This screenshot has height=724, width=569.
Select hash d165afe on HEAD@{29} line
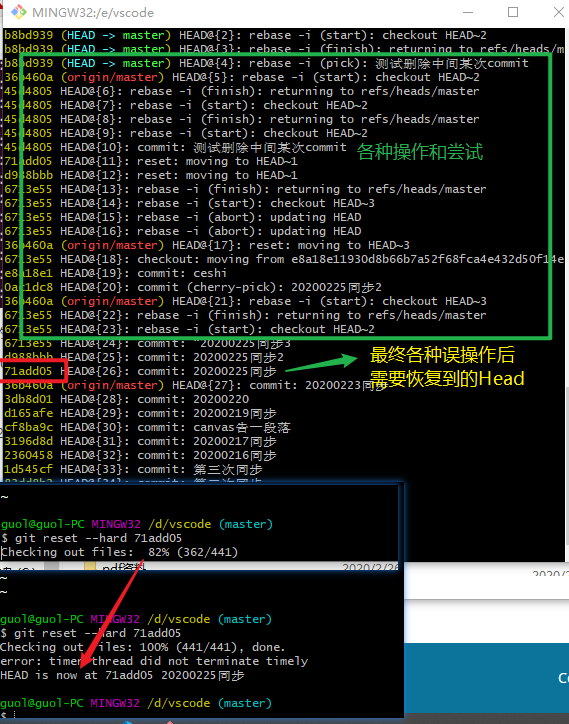28,413
